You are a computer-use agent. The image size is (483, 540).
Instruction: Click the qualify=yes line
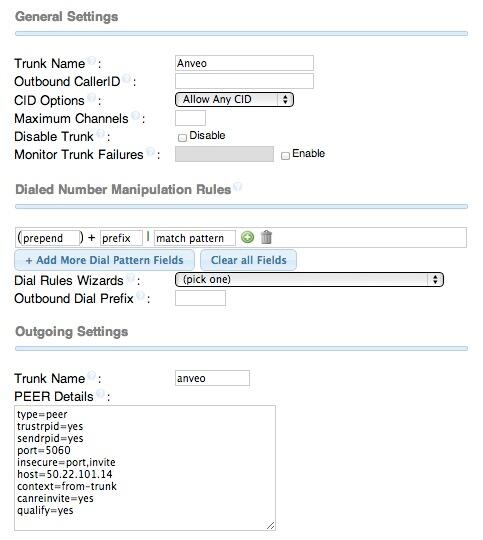click(x=45, y=510)
